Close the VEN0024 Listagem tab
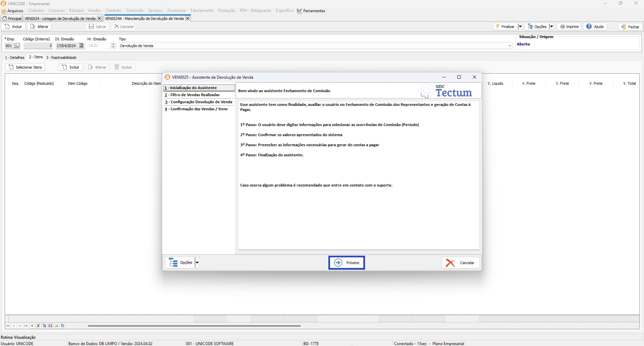Screen dimensions: 644x346 click(x=99, y=18)
